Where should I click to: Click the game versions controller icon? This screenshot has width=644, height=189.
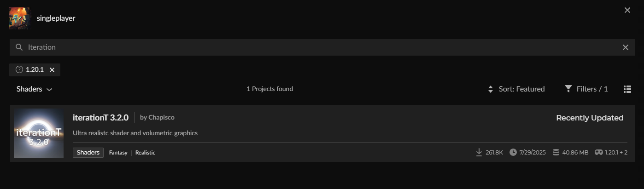click(x=599, y=152)
